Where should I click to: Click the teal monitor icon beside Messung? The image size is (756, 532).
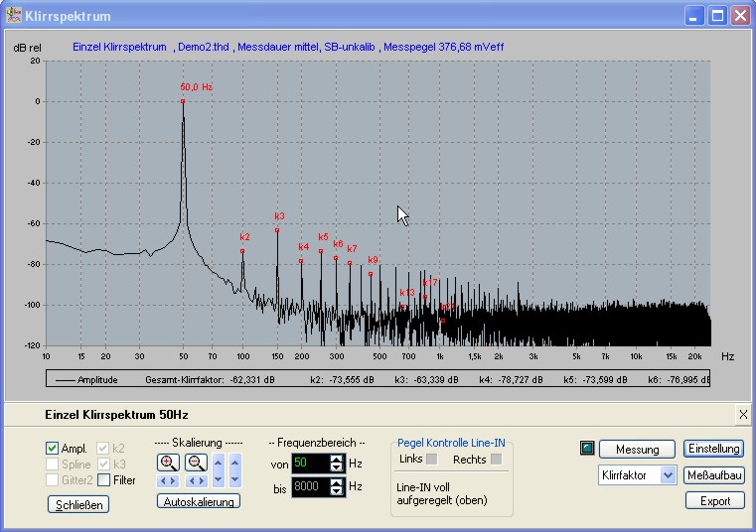(587, 449)
